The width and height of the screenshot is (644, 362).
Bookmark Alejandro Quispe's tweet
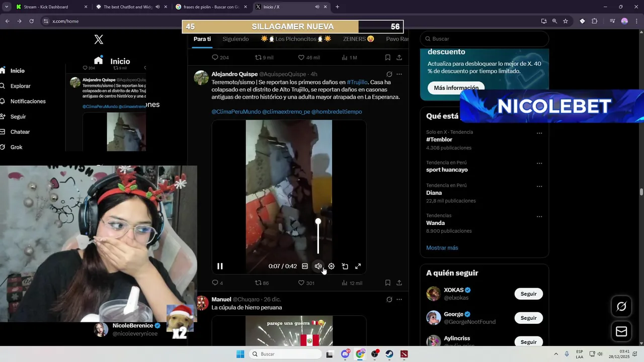click(387, 283)
